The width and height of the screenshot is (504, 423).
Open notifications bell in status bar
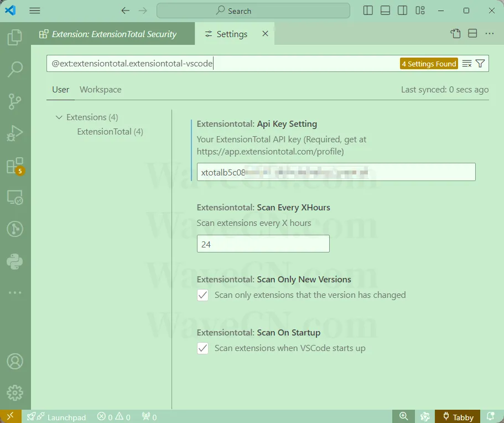tap(491, 416)
